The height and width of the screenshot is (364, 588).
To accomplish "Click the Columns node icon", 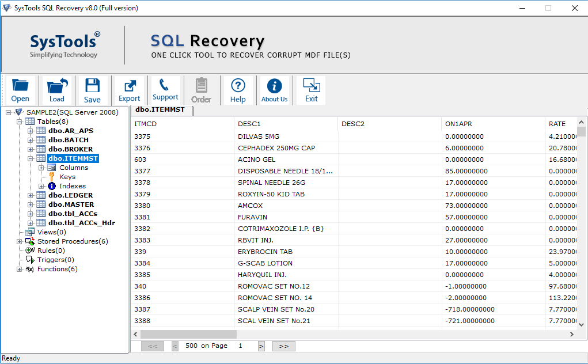I will (x=52, y=168).
